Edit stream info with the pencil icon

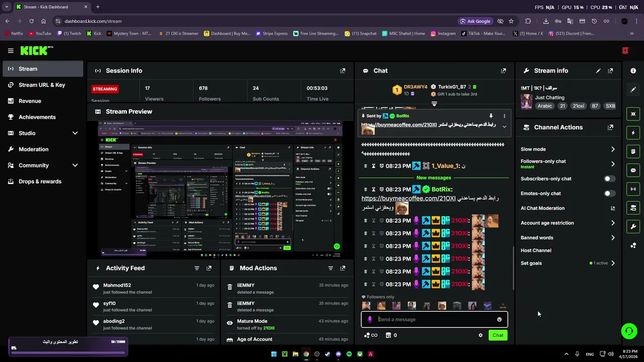598,71
